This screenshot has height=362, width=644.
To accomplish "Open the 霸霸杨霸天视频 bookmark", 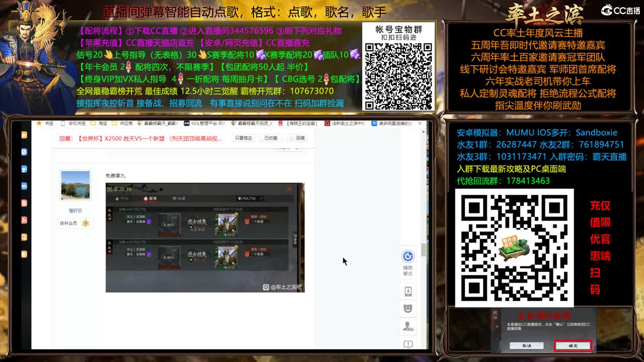I will 252,123.
